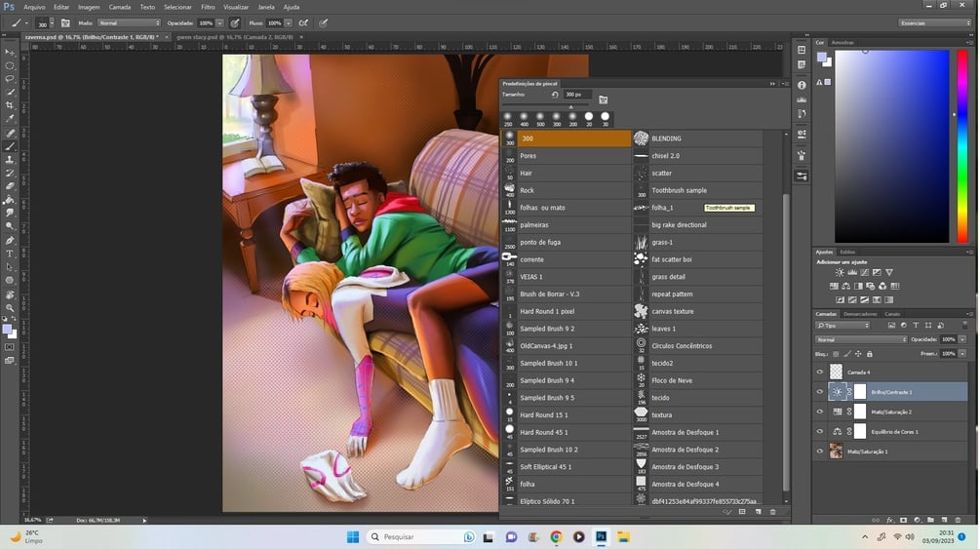Select the Hand tool
This screenshot has height=549, width=980.
coord(10,294)
